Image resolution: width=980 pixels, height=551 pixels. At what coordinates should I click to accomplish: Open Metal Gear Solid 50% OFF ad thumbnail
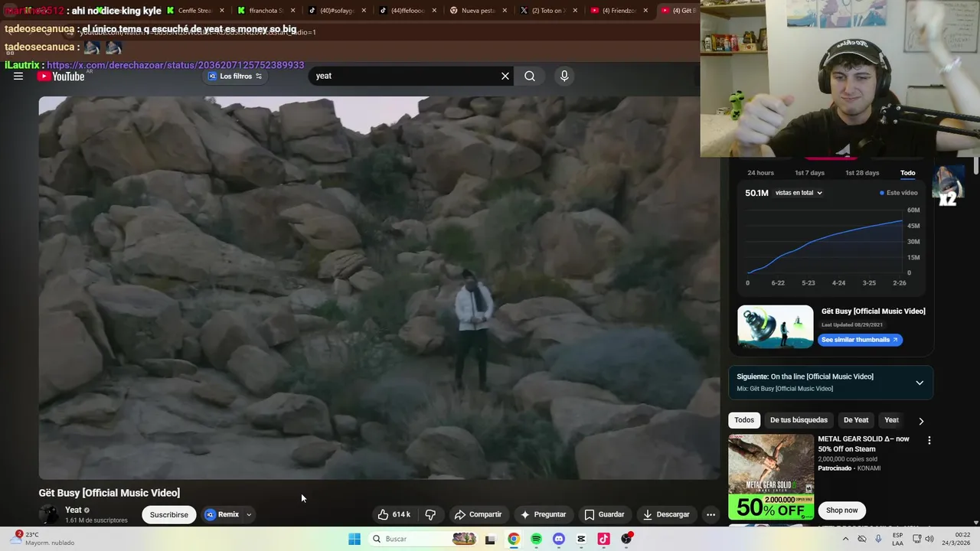pos(771,478)
